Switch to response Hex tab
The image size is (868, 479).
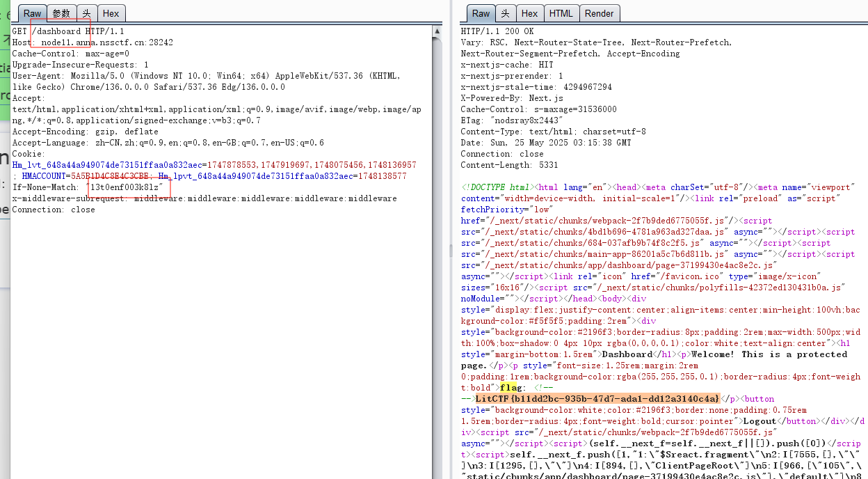coord(530,13)
